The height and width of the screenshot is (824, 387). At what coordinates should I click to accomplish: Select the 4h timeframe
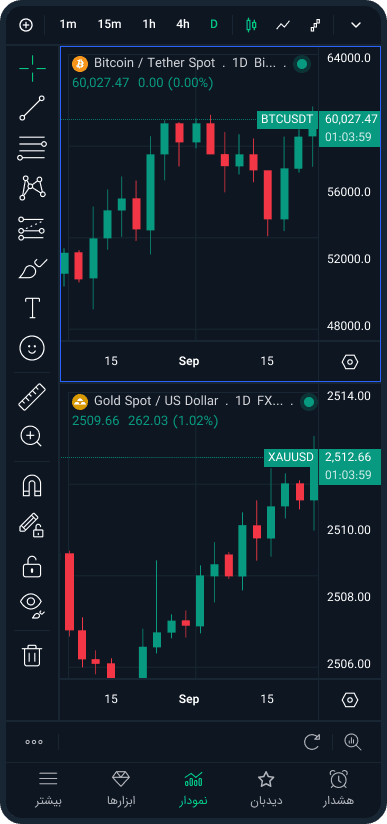pyautogui.click(x=182, y=24)
